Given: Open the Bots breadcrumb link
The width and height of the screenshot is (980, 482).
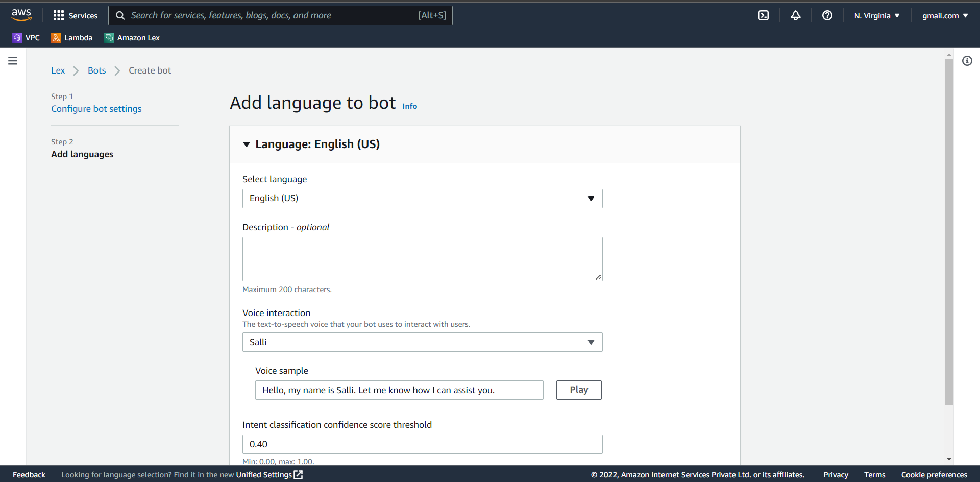Looking at the screenshot, I should [x=96, y=70].
